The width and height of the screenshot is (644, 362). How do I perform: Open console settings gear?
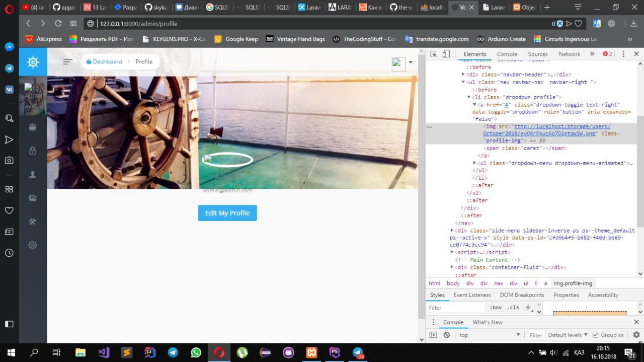636,335
